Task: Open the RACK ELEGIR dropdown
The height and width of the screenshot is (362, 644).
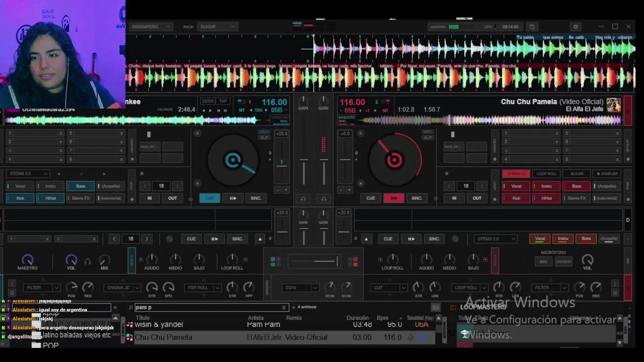Action: click(x=217, y=27)
